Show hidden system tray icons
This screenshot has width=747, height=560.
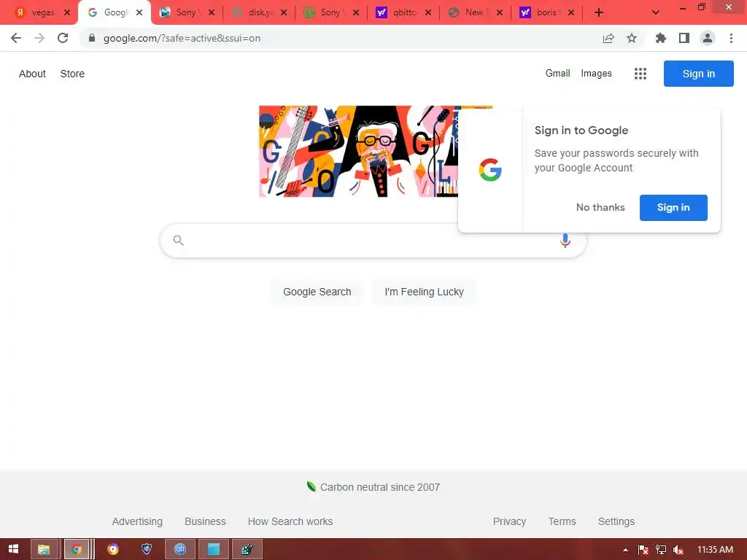pyautogui.click(x=625, y=550)
